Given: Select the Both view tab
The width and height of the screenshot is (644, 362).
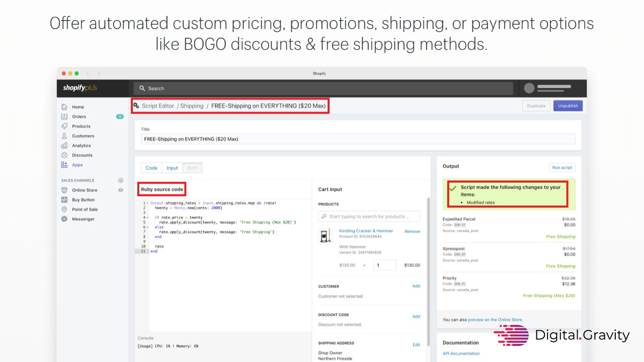Looking at the screenshot, I should [x=192, y=168].
